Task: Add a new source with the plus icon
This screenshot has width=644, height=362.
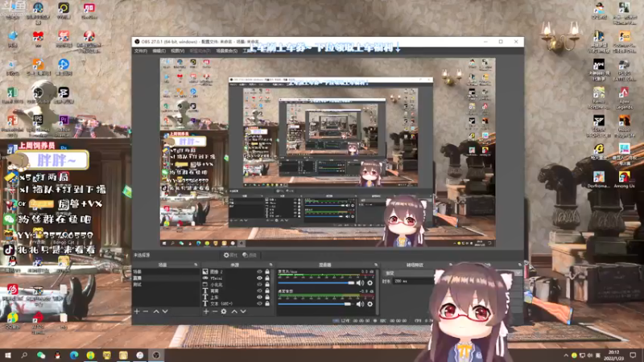Action: pyautogui.click(x=206, y=311)
